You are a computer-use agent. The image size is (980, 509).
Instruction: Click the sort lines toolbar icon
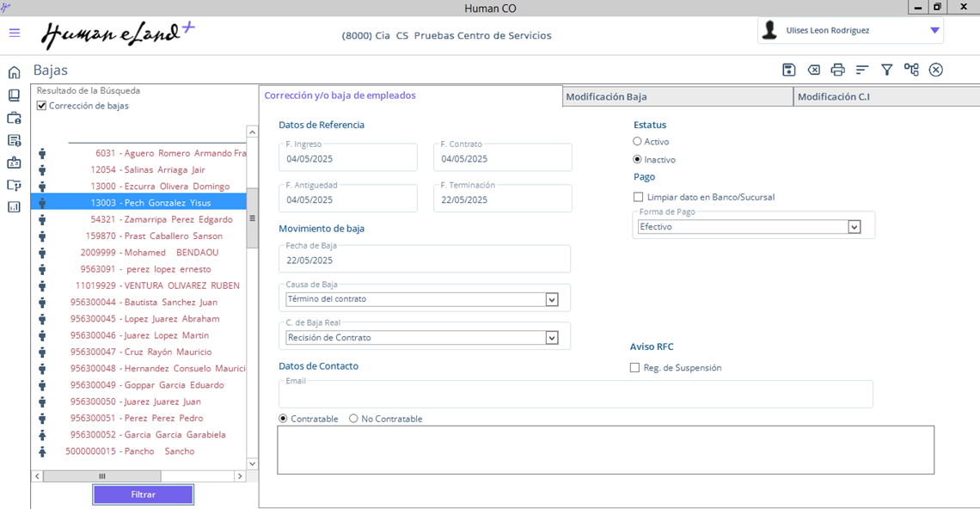tap(861, 70)
